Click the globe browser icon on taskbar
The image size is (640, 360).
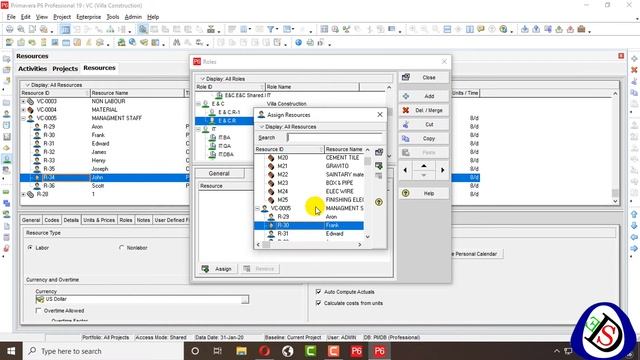288,351
